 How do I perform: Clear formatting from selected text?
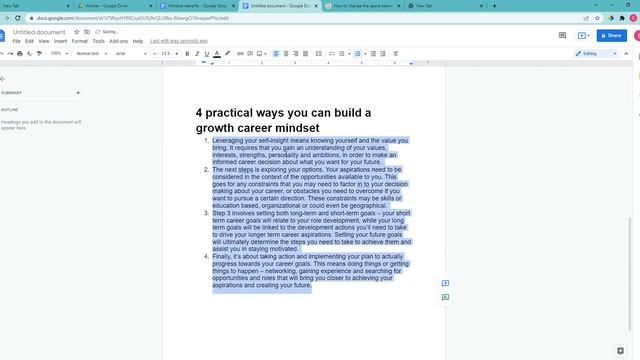tap(396, 53)
